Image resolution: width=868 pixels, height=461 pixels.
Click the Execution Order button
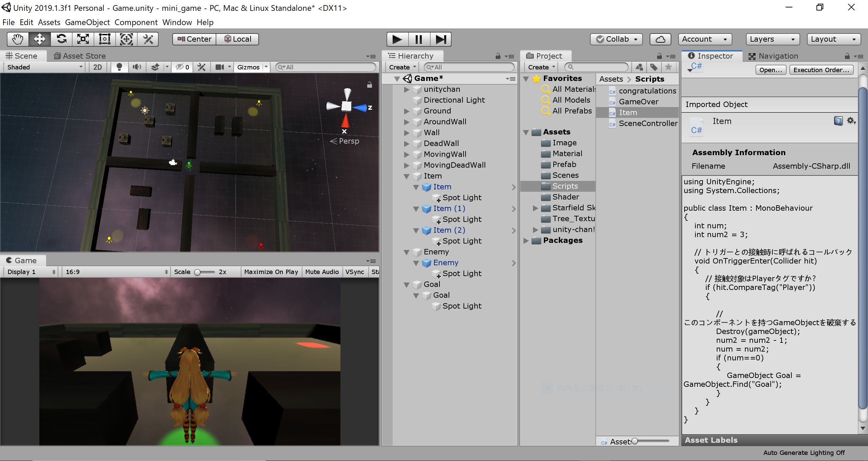(x=822, y=70)
